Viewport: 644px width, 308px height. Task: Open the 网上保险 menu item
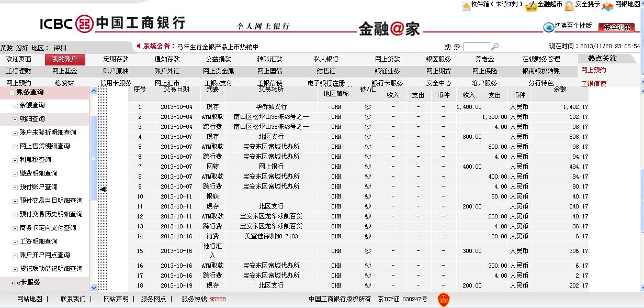[x=484, y=71]
